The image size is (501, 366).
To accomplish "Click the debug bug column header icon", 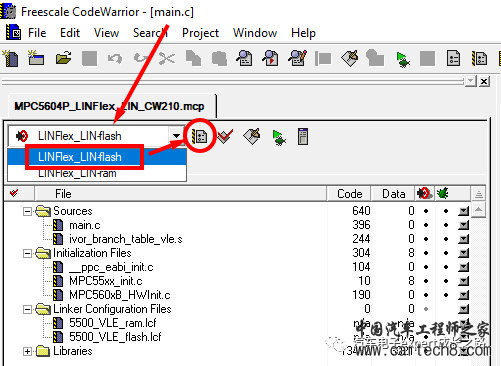I will point(443,193).
